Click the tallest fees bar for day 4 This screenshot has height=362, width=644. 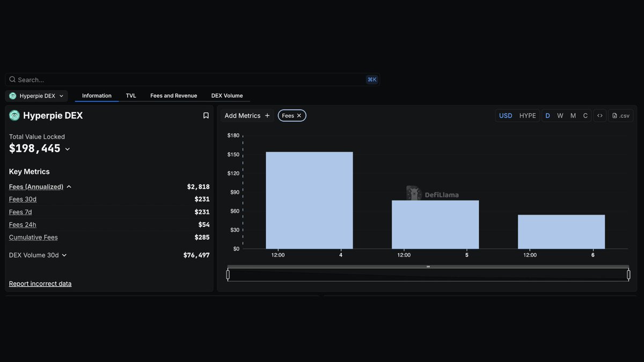(310, 201)
